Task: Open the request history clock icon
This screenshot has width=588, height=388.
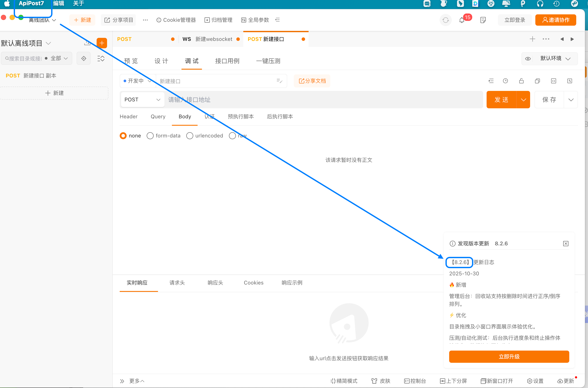Action: coord(506,81)
